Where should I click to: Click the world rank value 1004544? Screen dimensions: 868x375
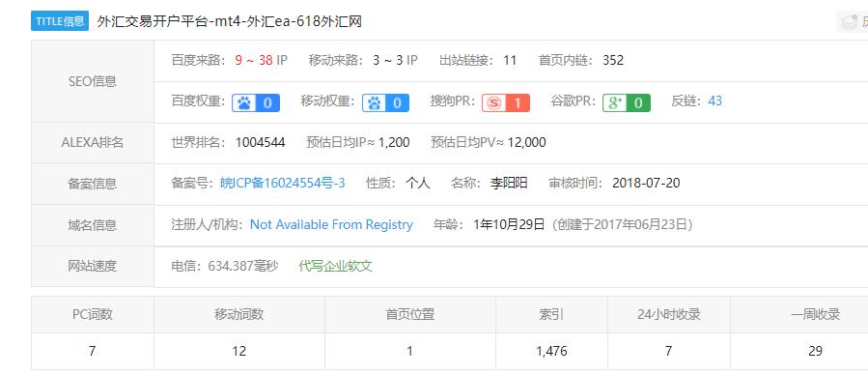coord(260,143)
